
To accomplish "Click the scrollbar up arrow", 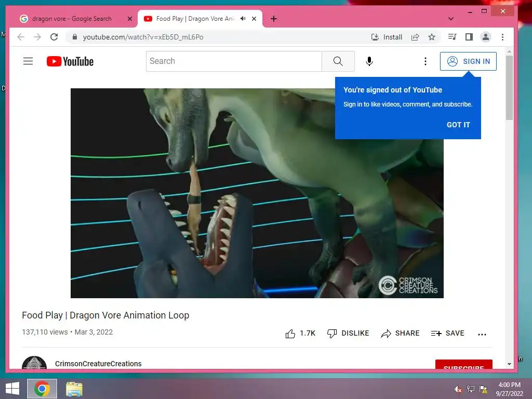I will click(509, 52).
